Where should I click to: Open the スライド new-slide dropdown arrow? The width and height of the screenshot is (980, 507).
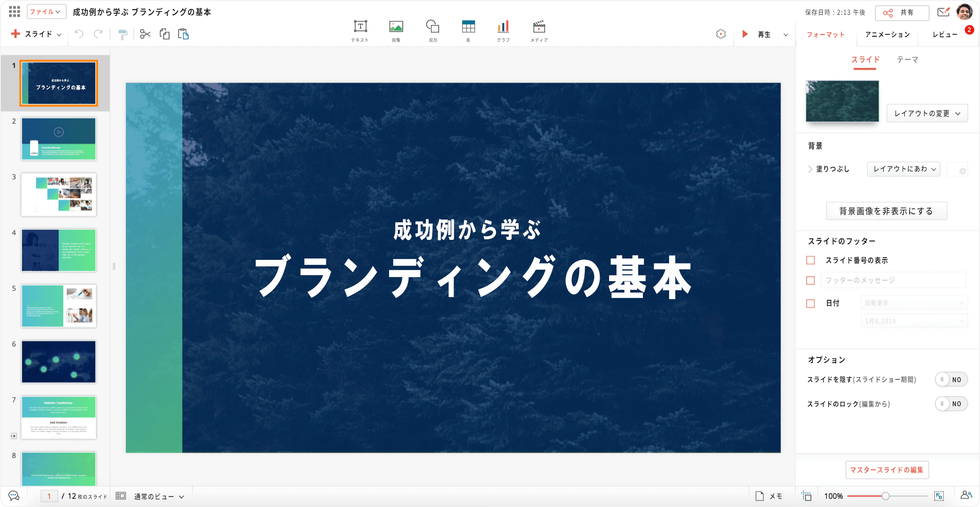59,35
